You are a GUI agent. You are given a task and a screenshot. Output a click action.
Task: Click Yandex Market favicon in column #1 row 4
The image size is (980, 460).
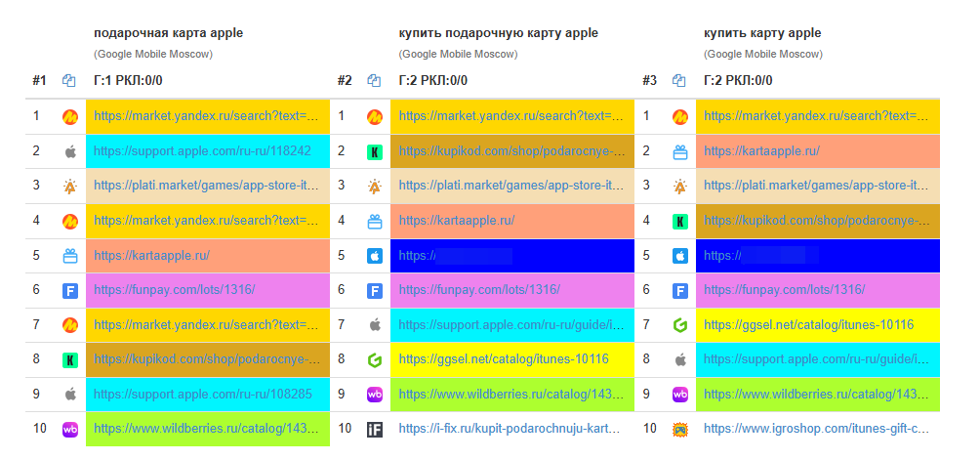pyautogui.click(x=70, y=221)
